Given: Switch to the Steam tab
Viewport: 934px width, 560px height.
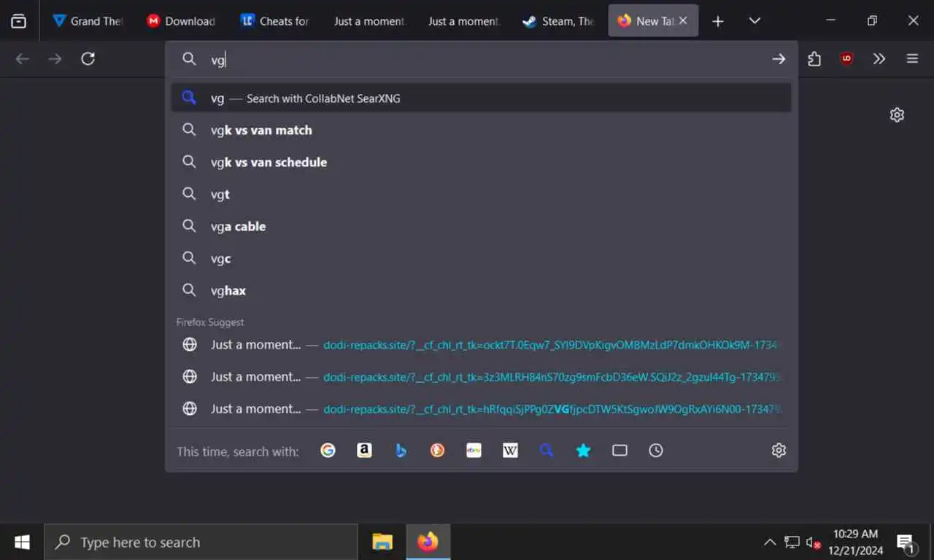Looking at the screenshot, I should point(558,21).
